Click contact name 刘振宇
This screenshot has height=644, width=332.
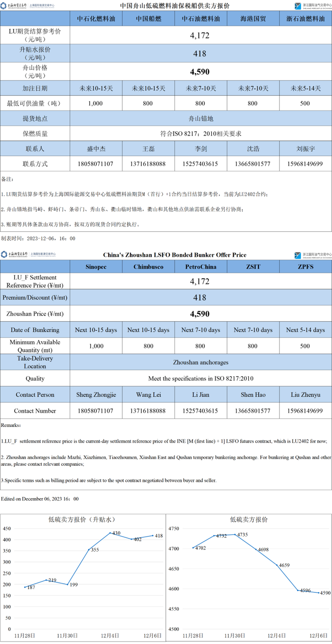[x=305, y=149]
